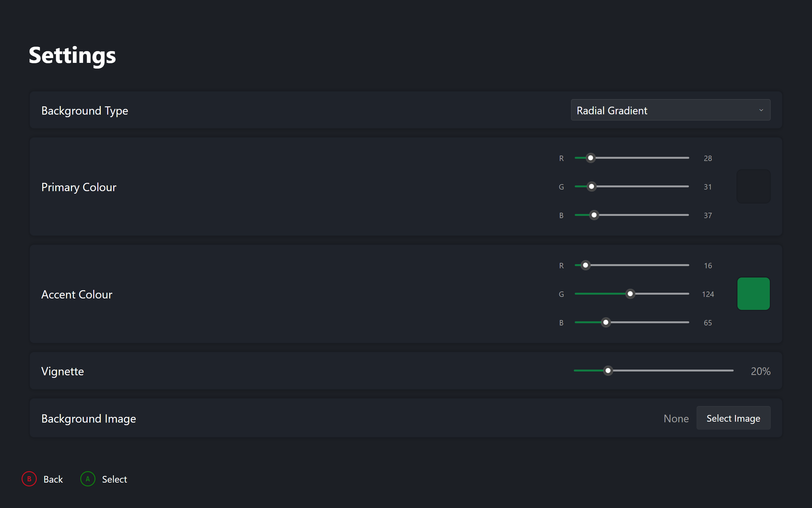This screenshot has width=812, height=508.
Task: Click the red B Back icon
Action: (x=29, y=479)
